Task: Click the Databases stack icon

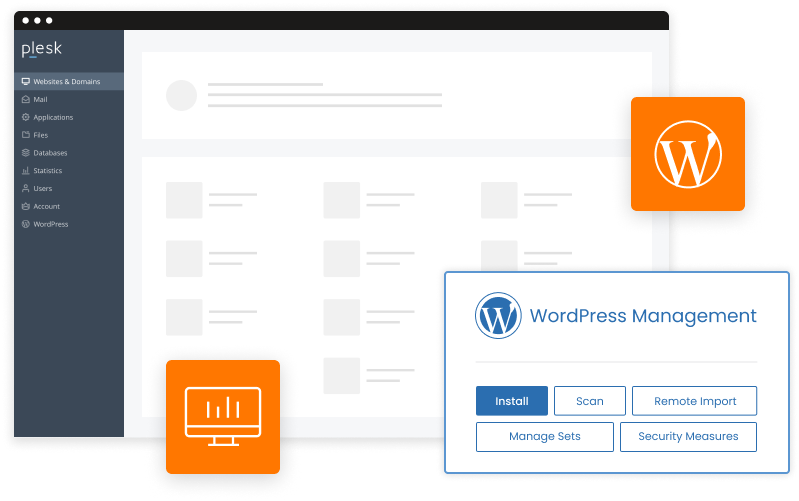Action: point(25,153)
